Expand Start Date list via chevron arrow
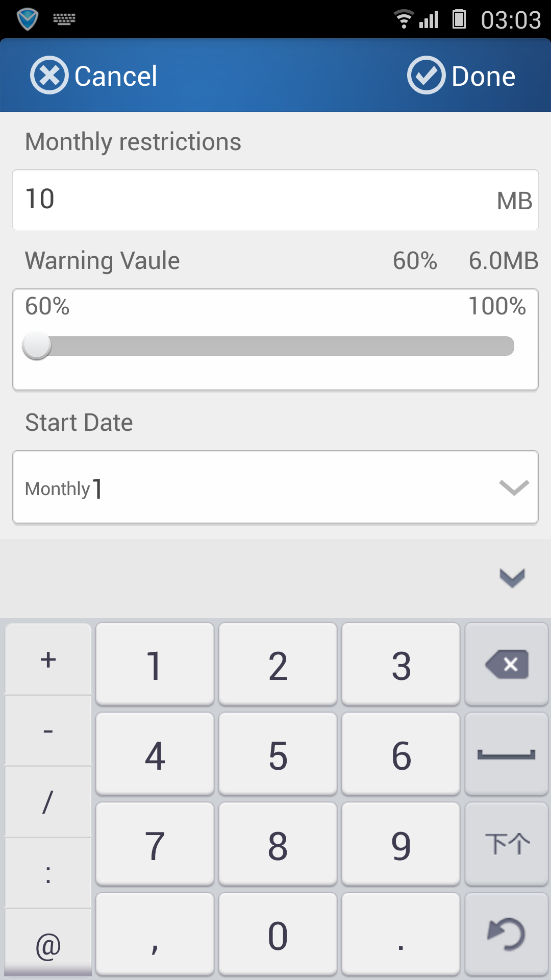This screenshot has height=980, width=551. [514, 487]
